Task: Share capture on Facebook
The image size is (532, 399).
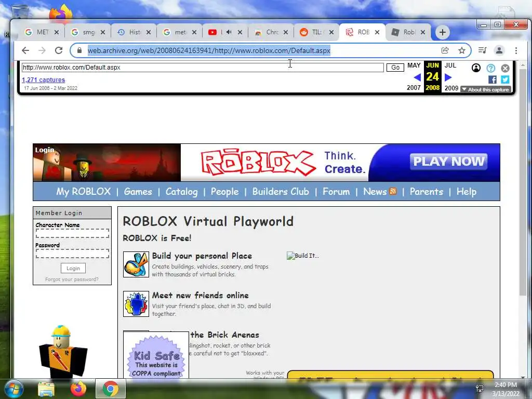Action: 493,79
